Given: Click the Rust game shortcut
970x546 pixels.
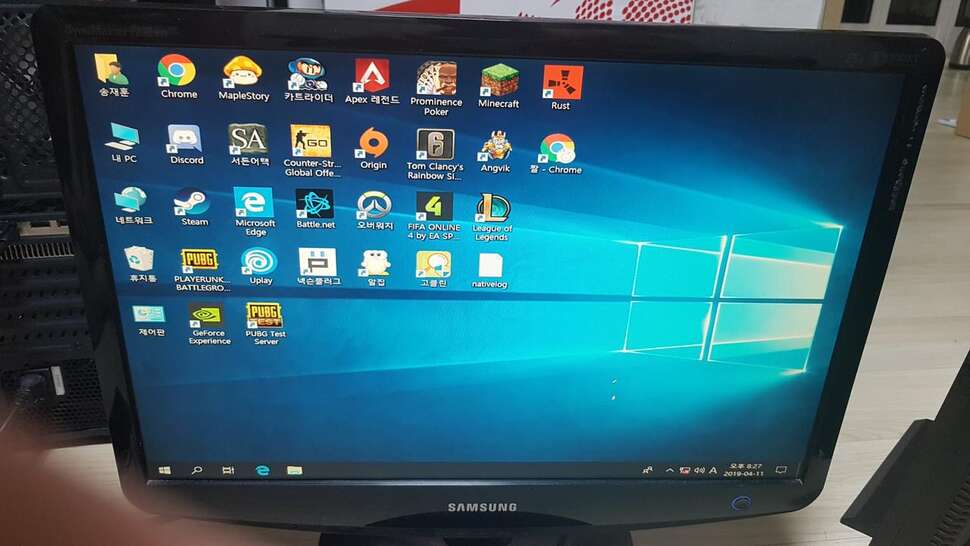Looking at the screenshot, I should pos(561,87).
